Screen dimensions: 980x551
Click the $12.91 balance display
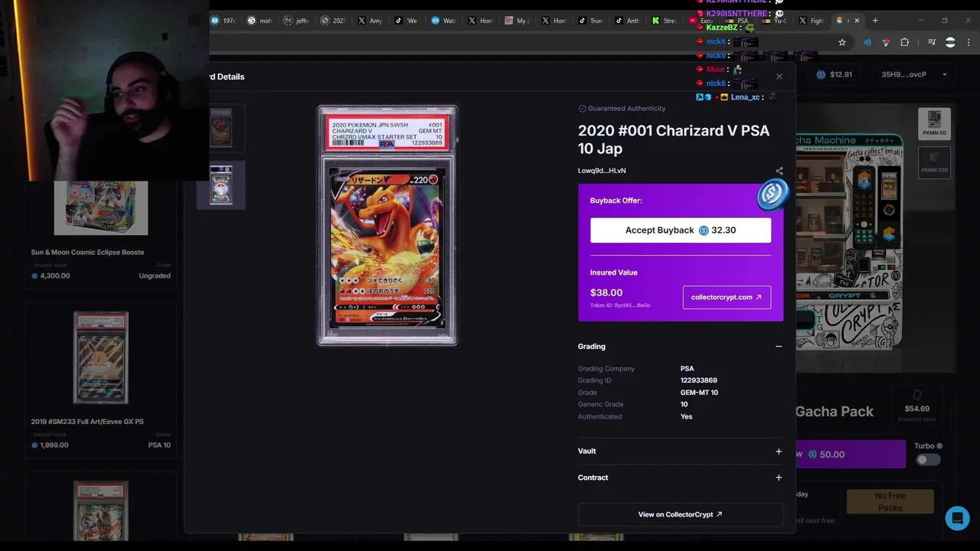(835, 74)
